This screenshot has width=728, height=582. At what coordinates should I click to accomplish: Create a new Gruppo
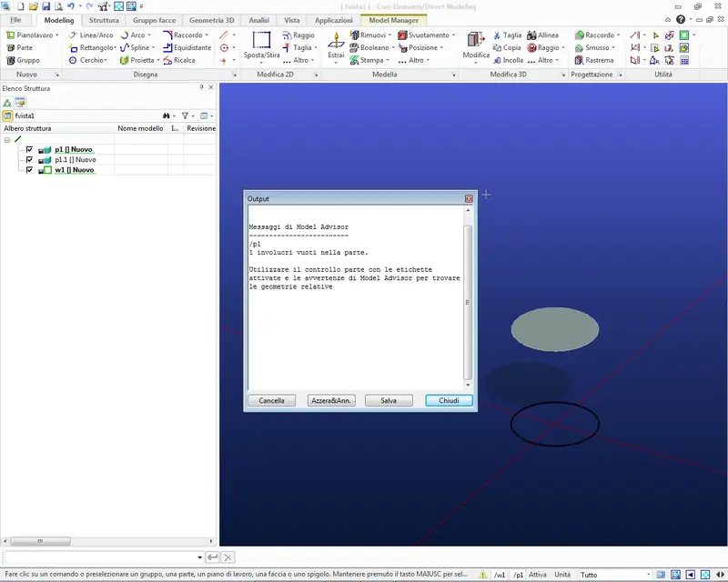tap(23, 60)
